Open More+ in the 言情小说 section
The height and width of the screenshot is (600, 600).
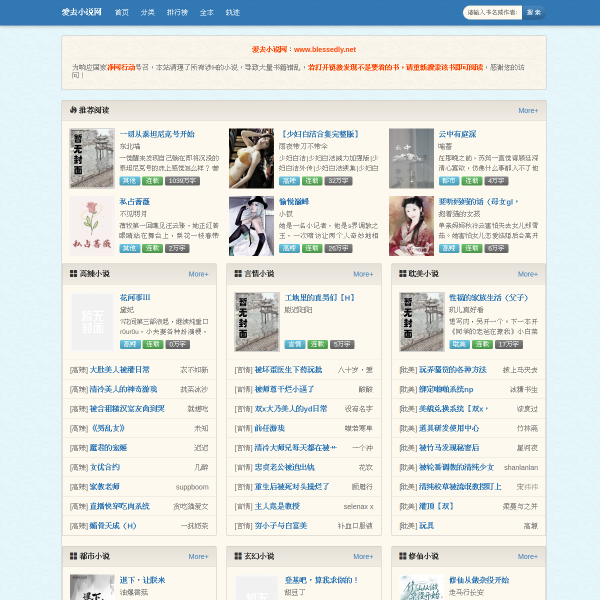pyautogui.click(x=363, y=274)
